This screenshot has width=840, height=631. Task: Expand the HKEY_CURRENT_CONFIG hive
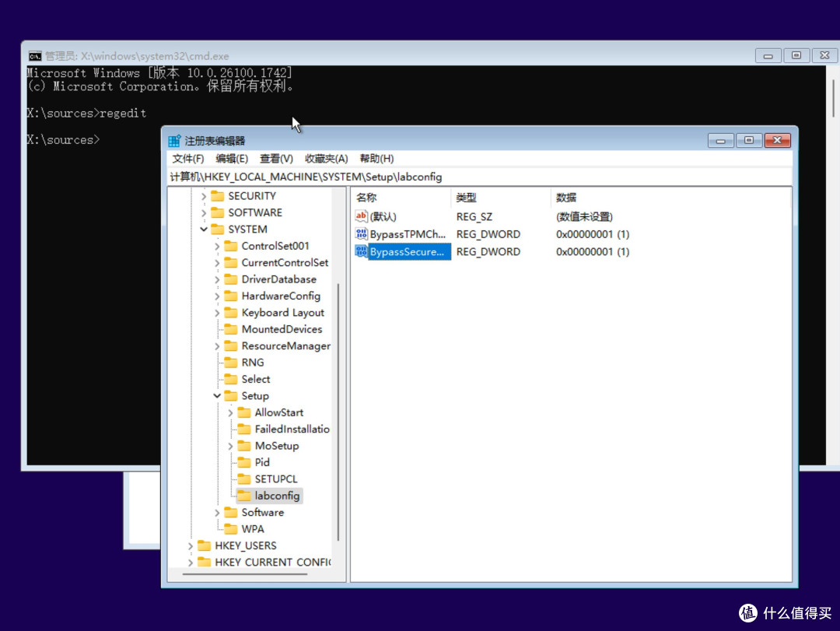(191, 563)
